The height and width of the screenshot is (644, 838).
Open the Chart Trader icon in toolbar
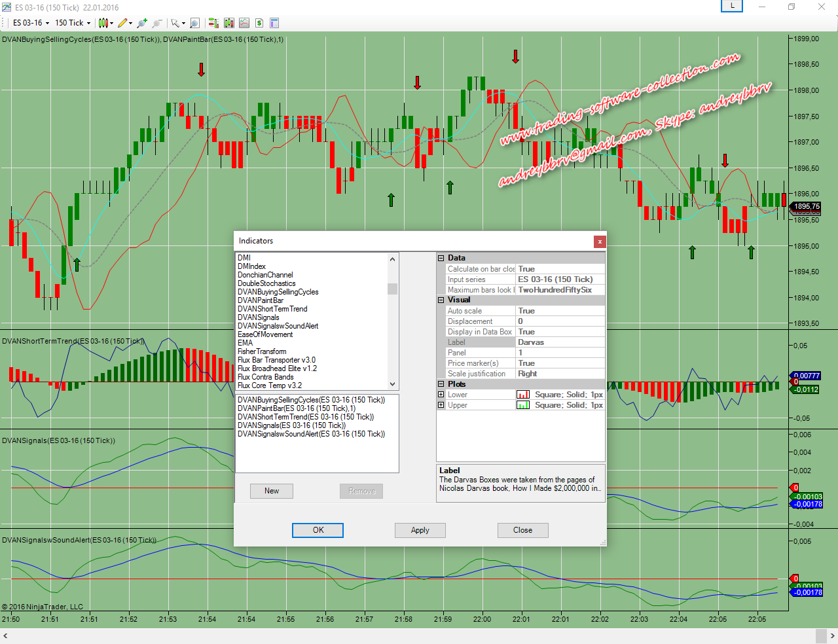coord(213,23)
